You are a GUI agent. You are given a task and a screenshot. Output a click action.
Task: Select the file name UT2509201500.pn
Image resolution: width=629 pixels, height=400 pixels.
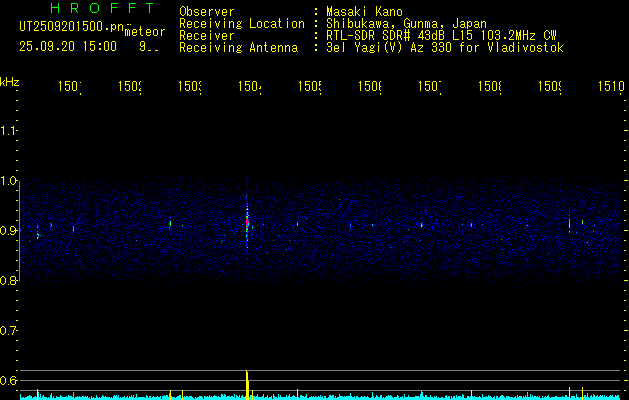72,27
